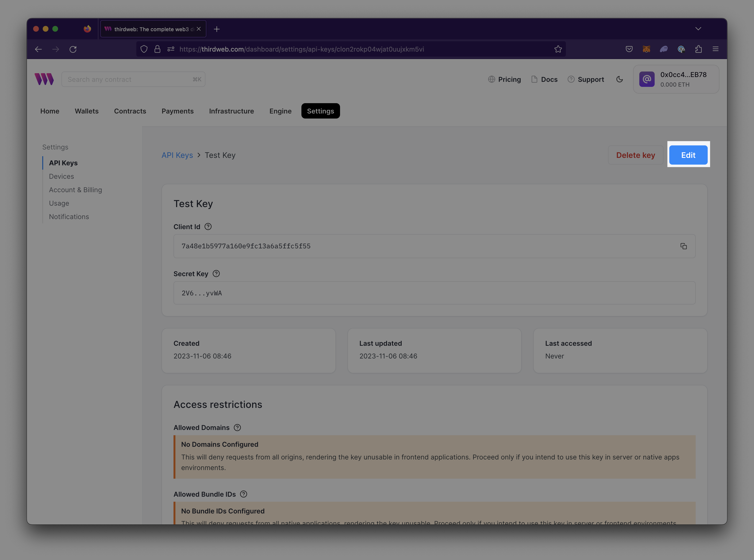
Task: Click the thirdweb logo in the header
Action: pos(44,79)
